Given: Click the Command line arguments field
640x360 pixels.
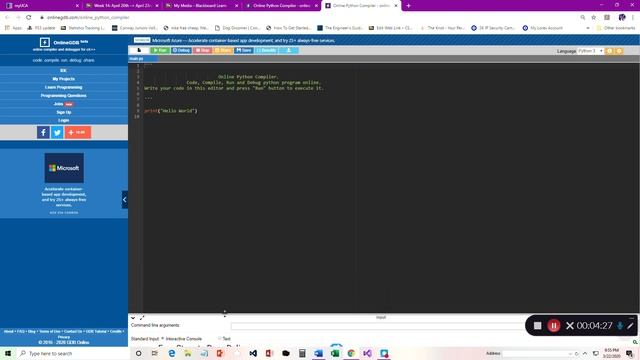Looking at the screenshot, I should point(378,326).
